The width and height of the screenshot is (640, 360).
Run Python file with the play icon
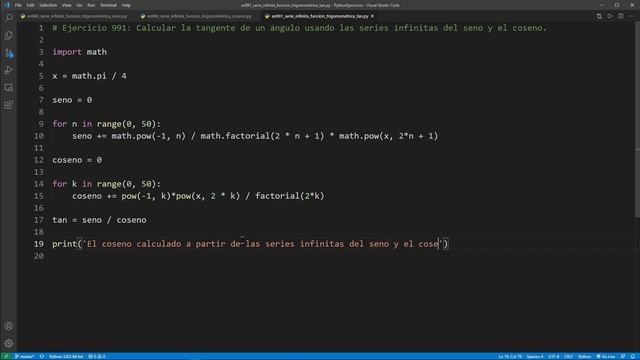609,16
